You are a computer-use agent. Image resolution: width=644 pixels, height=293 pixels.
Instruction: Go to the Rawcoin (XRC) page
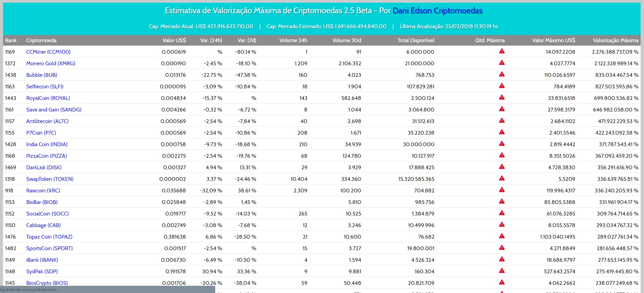coord(43,191)
